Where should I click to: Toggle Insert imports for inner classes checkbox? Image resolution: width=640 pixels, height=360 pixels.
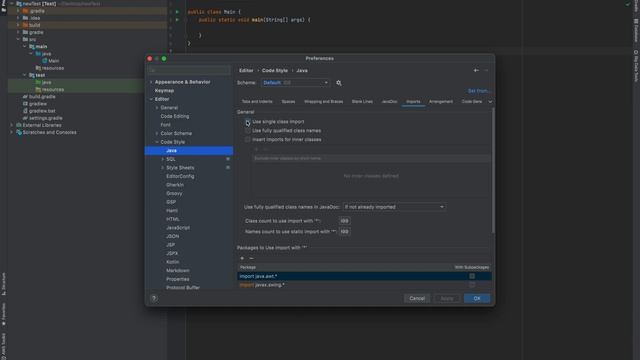click(248, 140)
